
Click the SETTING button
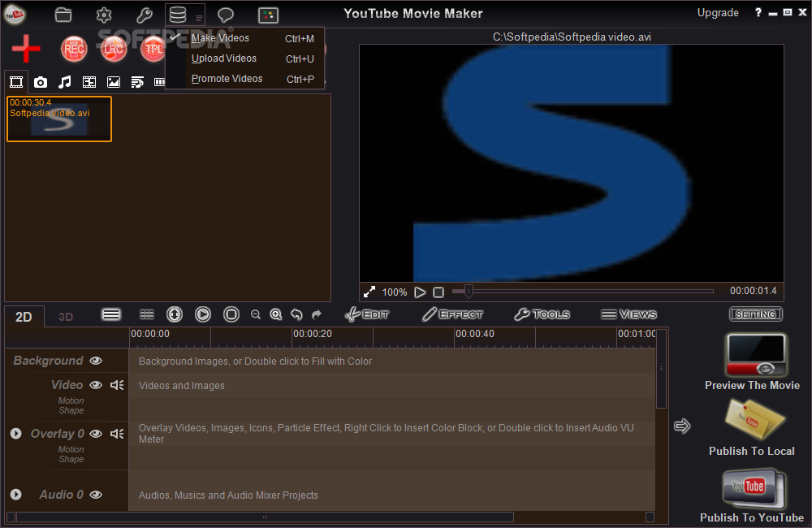pos(755,314)
